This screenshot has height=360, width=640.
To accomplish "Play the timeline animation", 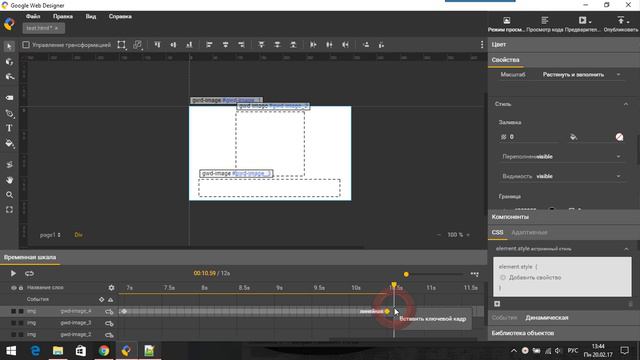I will [13, 273].
